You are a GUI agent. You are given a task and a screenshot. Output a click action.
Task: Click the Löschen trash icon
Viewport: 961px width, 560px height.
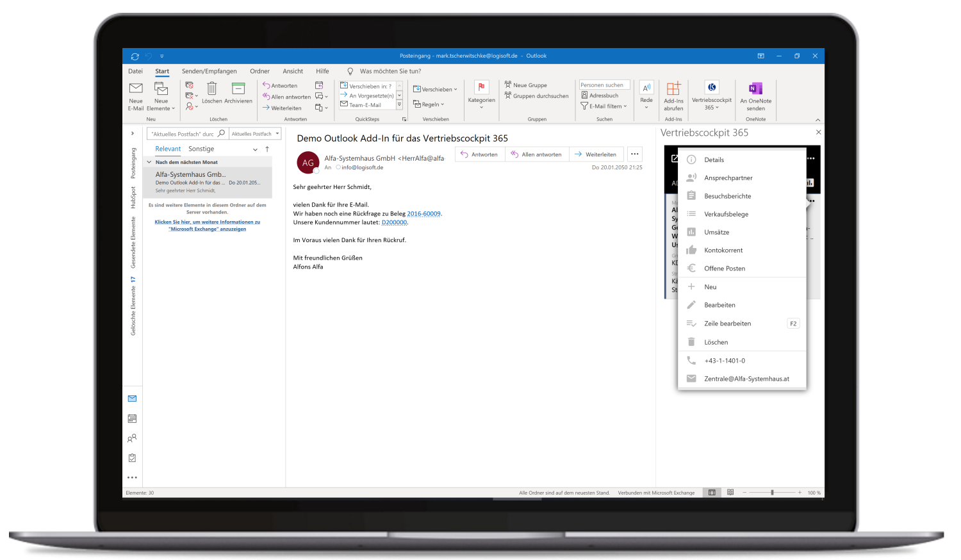pos(212,88)
